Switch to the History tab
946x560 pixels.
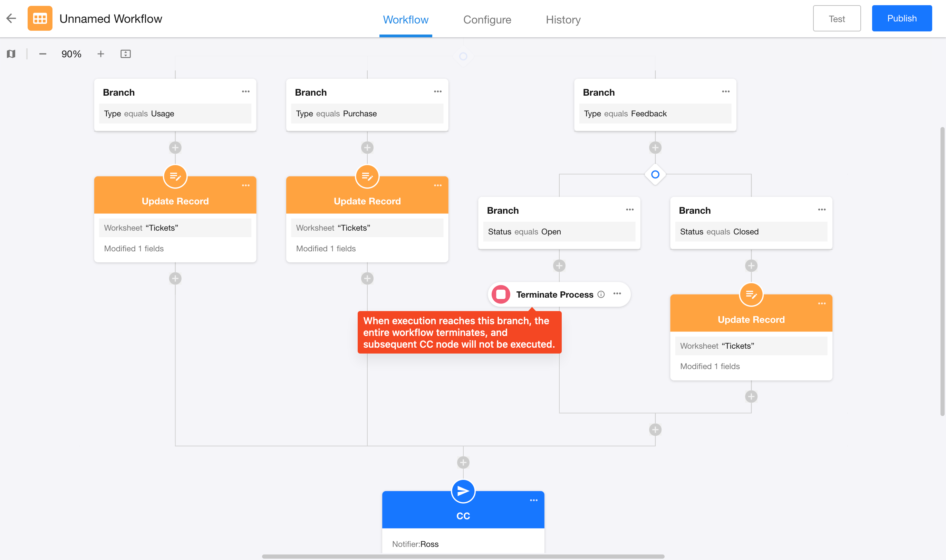(563, 20)
